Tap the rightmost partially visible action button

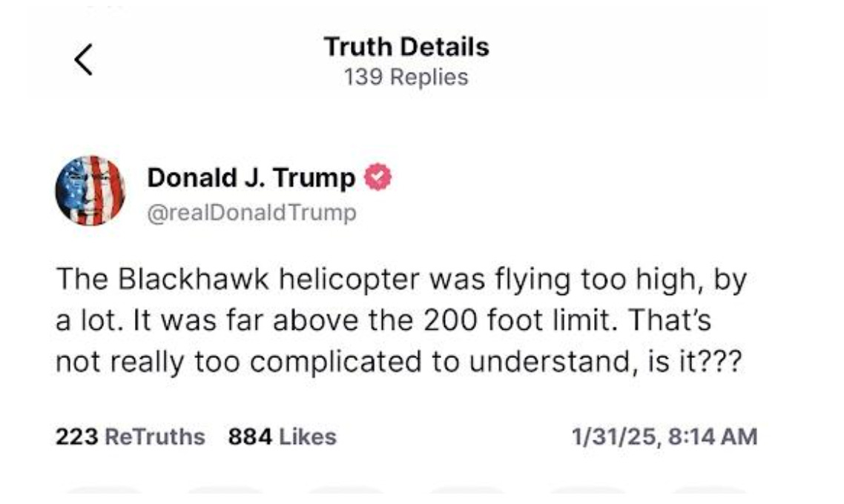tap(710, 491)
